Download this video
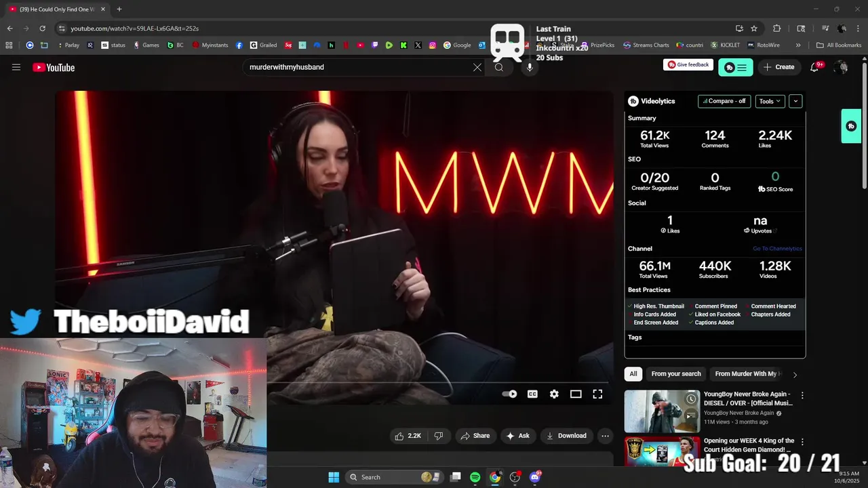868x488 pixels. coord(566,436)
